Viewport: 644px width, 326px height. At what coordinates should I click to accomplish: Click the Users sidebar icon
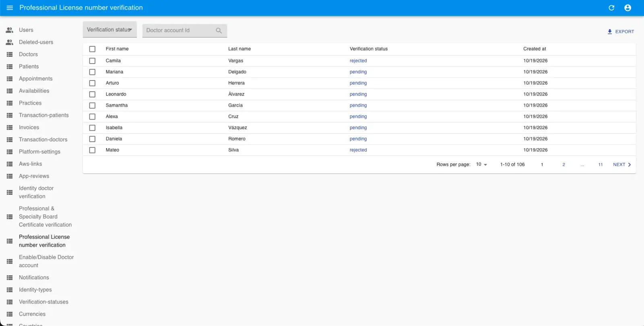pyautogui.click(x=10, y=30)
